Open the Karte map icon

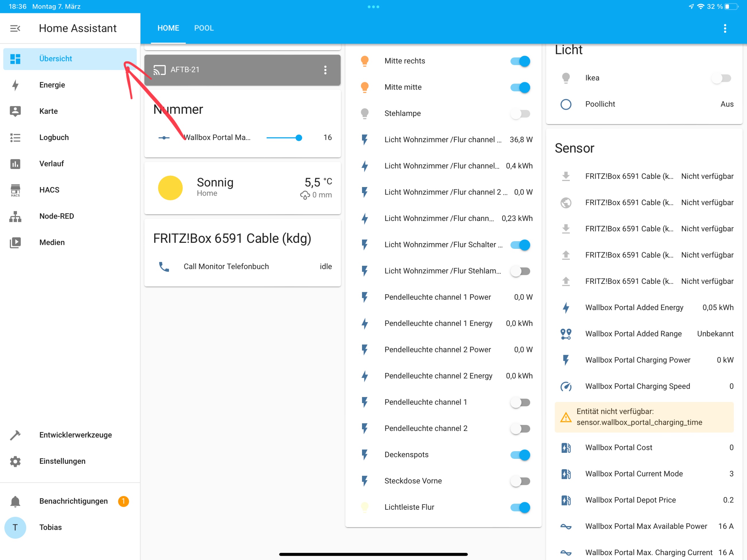tap(15, 111)
